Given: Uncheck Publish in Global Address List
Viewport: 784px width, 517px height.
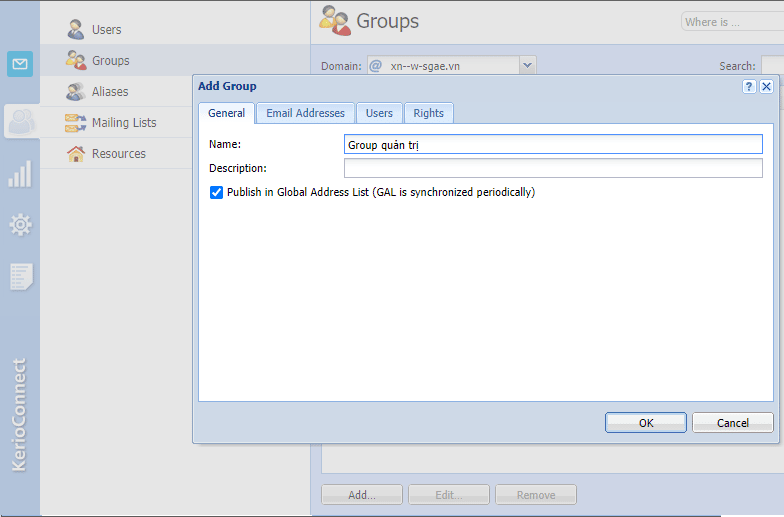Looking at the screenshot, I should 216,192.
